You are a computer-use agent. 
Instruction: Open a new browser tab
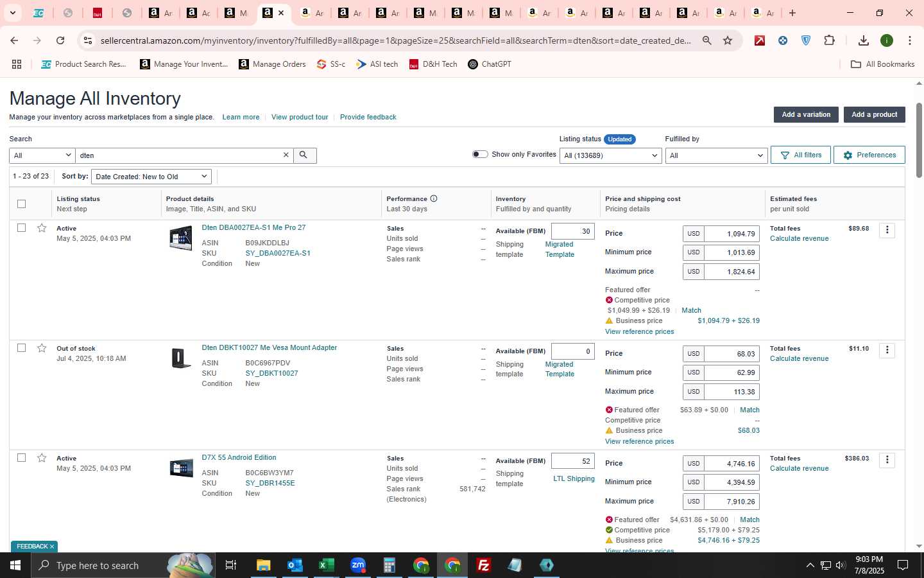click(x=792, y=13)
